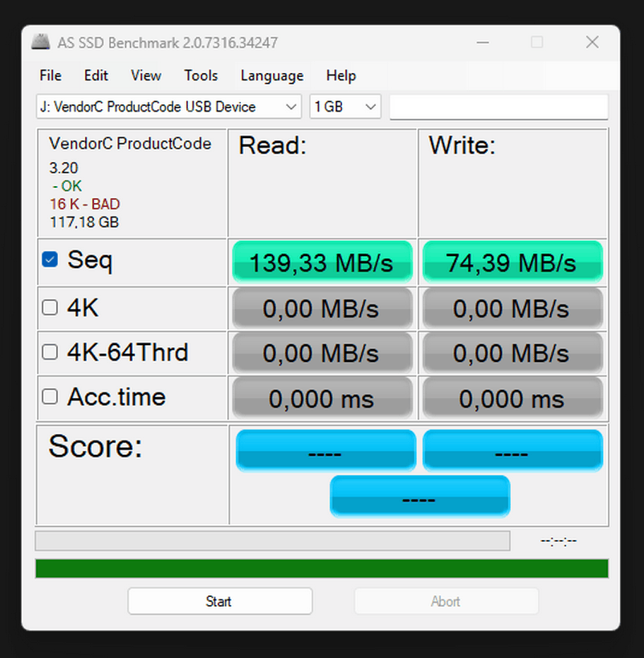Click the write score box under Write
644x658 pixels.
click(512, 450)
